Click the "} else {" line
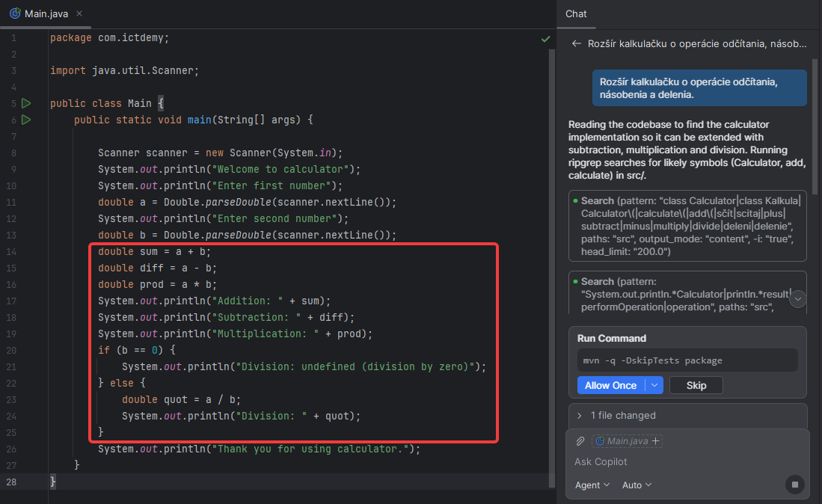The image size is (822, 504). tap(122, 383)
